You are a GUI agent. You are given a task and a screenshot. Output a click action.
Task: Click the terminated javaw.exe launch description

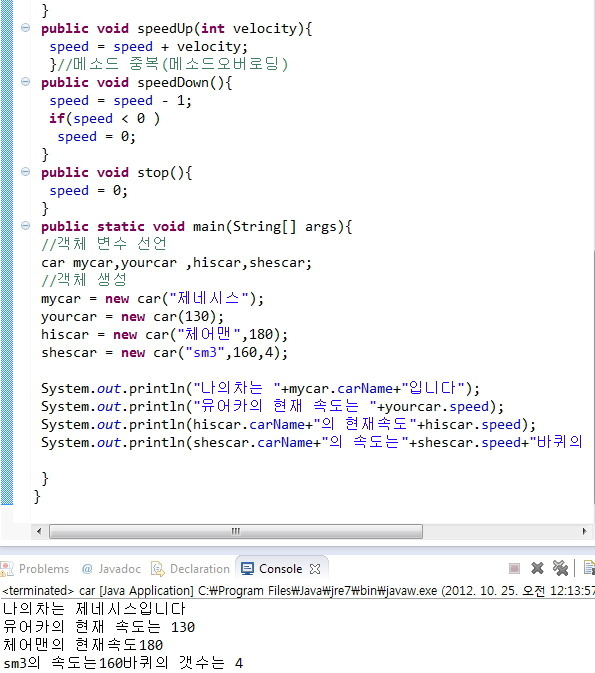point(298,591)
